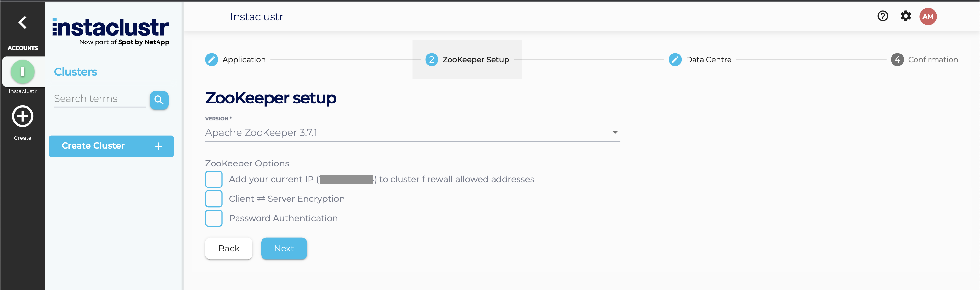Select the green Instaclustr account icon
The height and width of the screenshot is (290, 980).
click(x=23, y=72)
